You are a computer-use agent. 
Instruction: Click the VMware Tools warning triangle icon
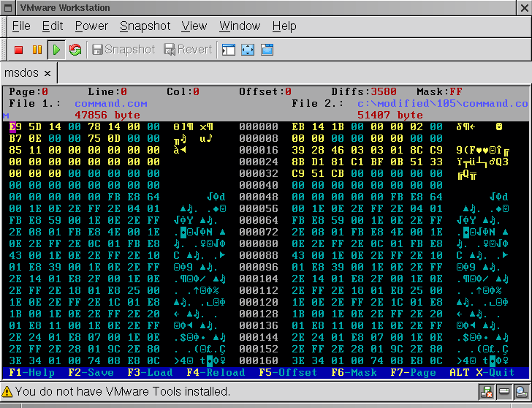point(7,392)
